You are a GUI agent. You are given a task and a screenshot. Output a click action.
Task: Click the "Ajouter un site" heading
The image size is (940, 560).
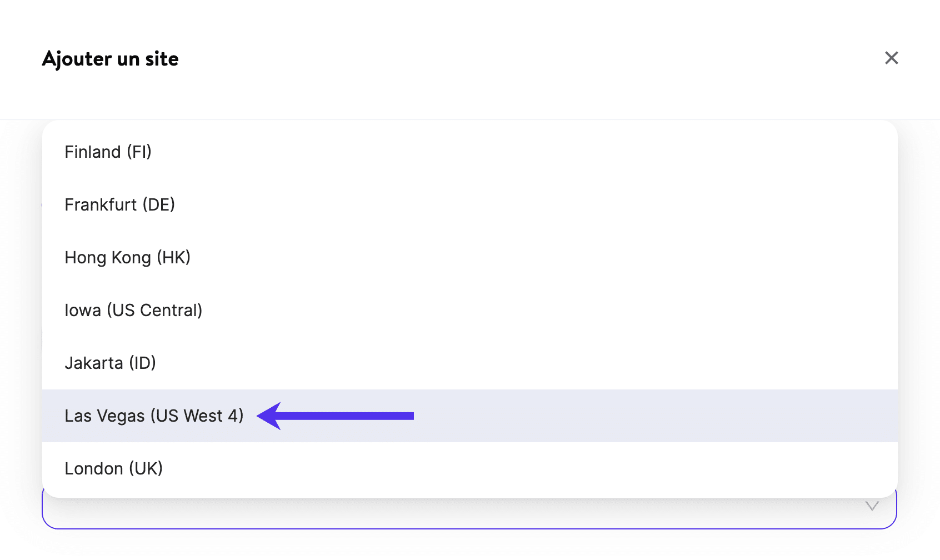click(110, 59)
